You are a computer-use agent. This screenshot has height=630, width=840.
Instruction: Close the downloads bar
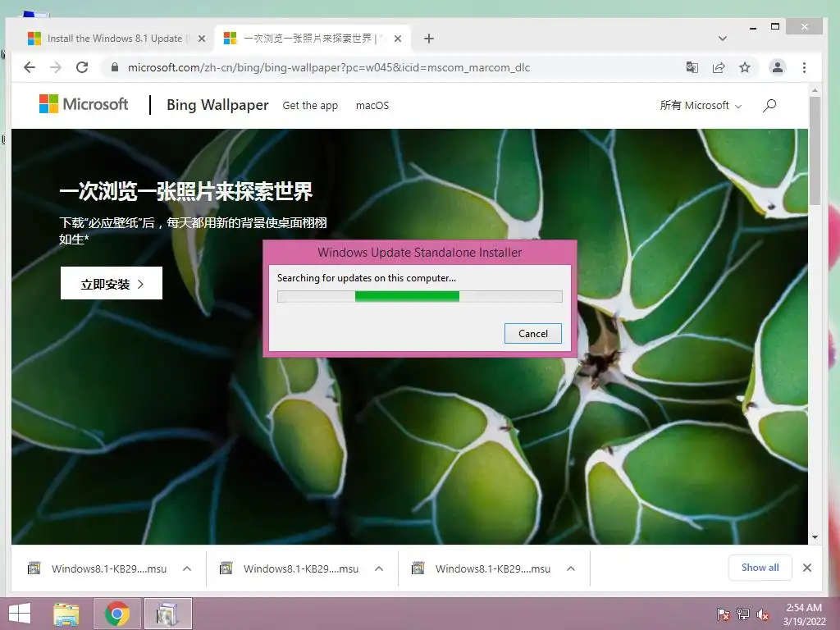click(807, 568)
